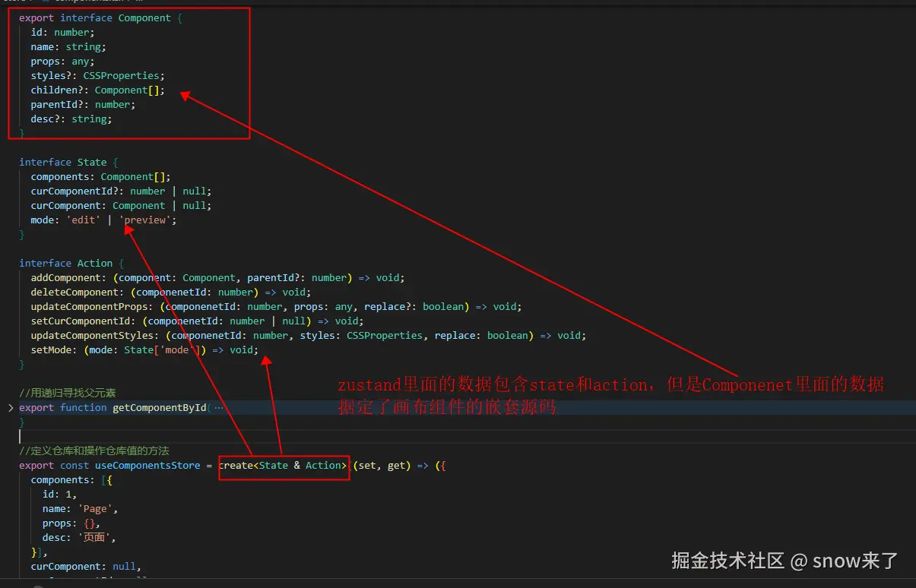Click the 'styles?: CSSProperties;' line
The width and height of the screenshot is (916, 588).
[x=98, y=76]
